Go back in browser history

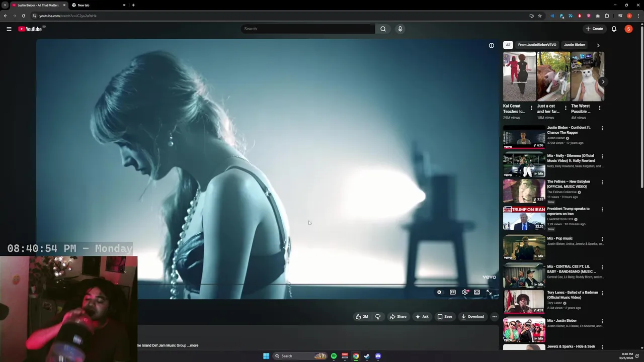(5, 16)
